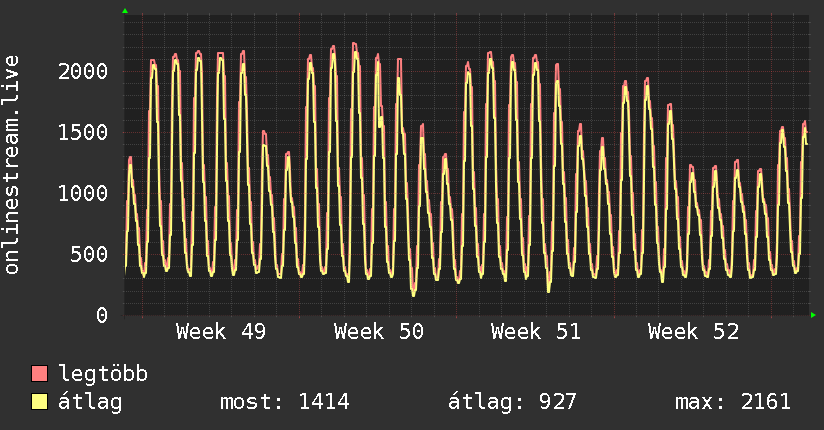Screen dimensions: 824x430
Task: Click the pink legtöbb legend swatch
Action: 39,373
